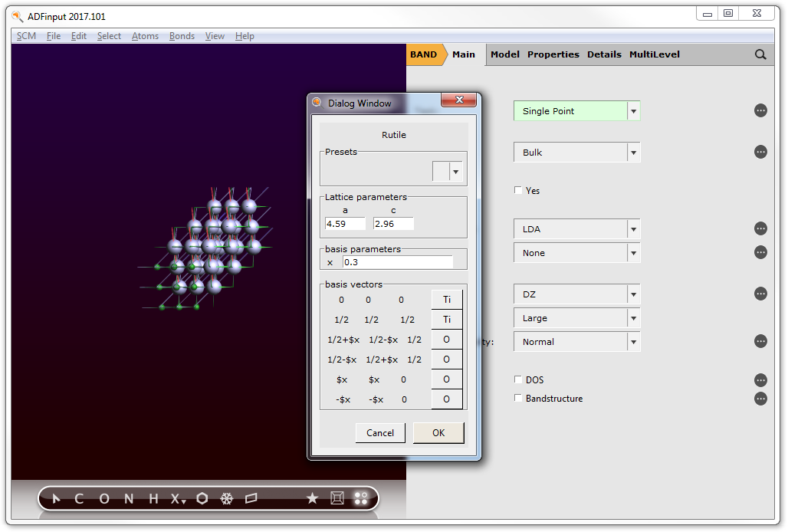
Task: Click the snowflake crystal tool
Action: point(227,499)
